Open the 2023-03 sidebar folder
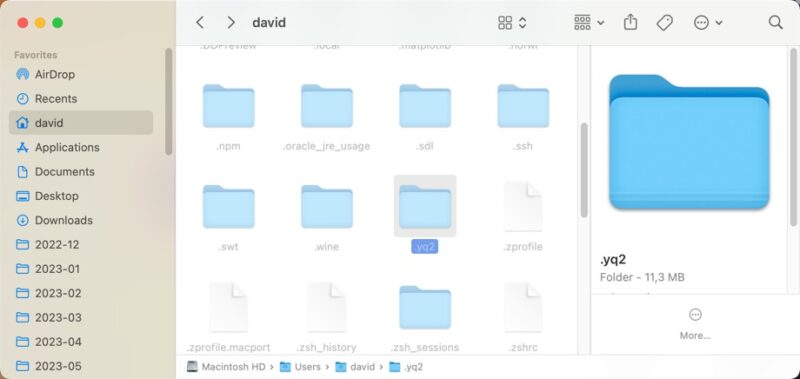This screenshot has width=800, height=379. coord(81,318)
